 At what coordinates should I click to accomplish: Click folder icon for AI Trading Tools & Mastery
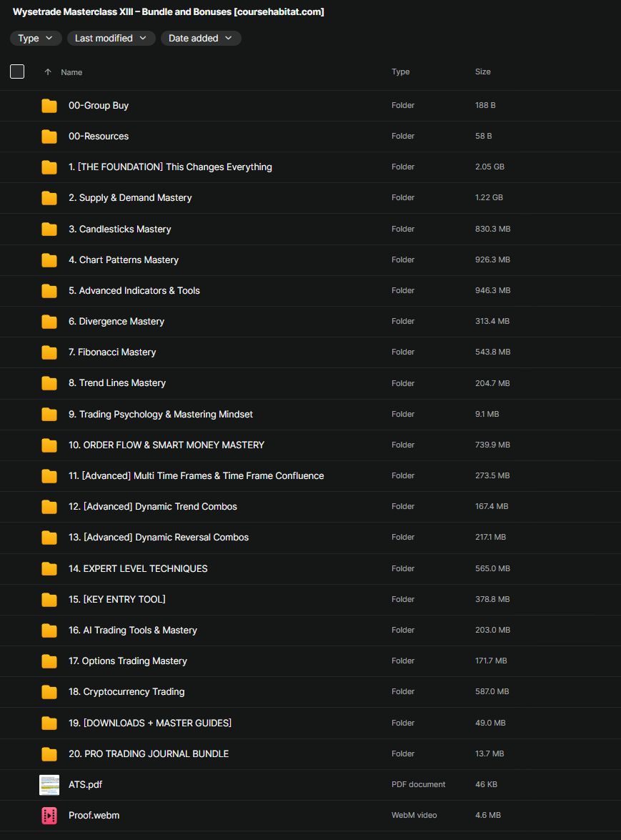click(49, 631)
